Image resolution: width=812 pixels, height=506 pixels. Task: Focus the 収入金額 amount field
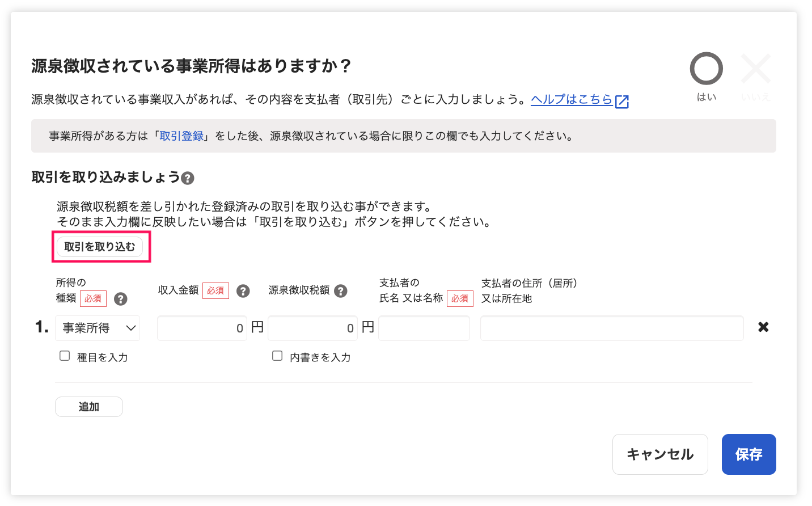(x=202, y=328)
